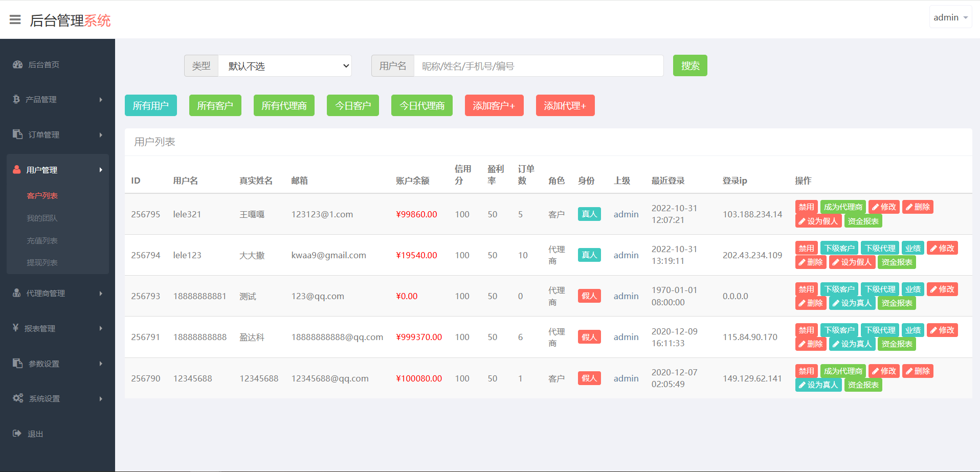Click the gears icon for 系统设置
This screenshot has width=980, height=472.
pyautogui.click(x=18, y=398)
